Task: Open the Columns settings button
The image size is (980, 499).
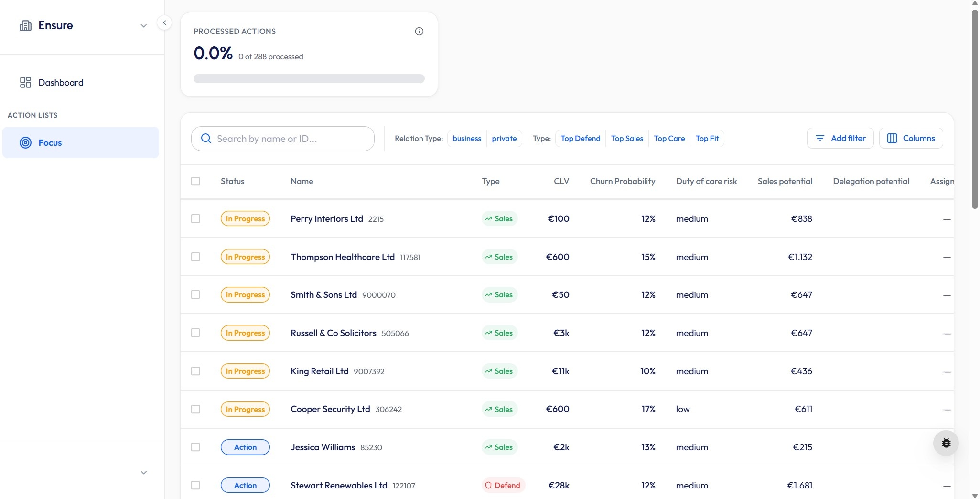Action: [911, 139]
